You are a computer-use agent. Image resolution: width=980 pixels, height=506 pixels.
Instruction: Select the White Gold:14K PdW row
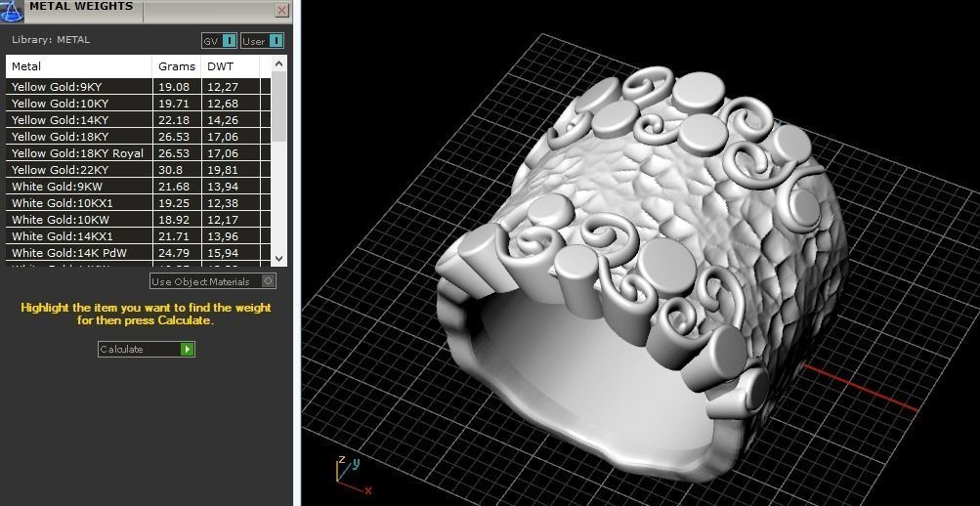pos(139,253)
